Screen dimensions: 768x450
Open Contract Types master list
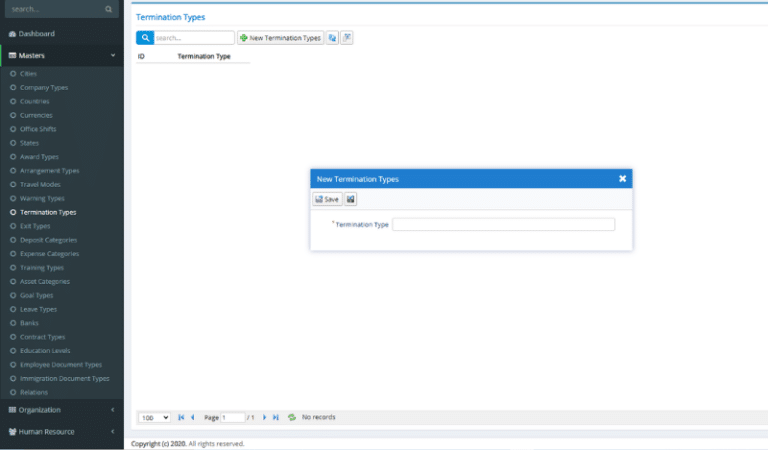pos(42,337)
